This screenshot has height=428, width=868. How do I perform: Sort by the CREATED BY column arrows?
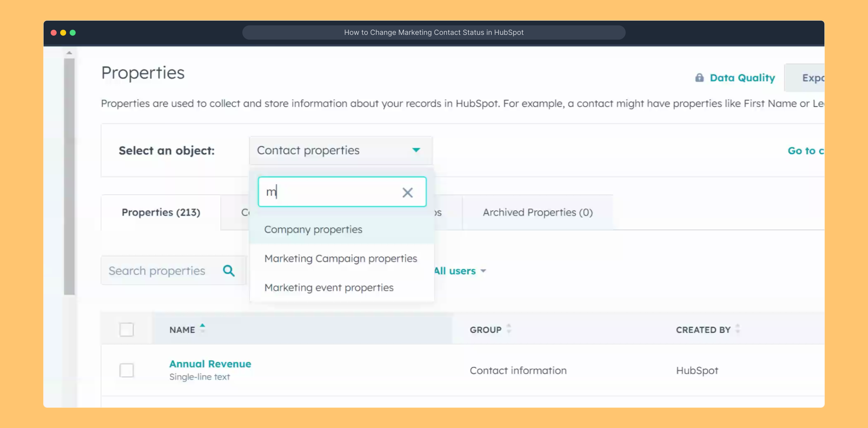point(737,329)
